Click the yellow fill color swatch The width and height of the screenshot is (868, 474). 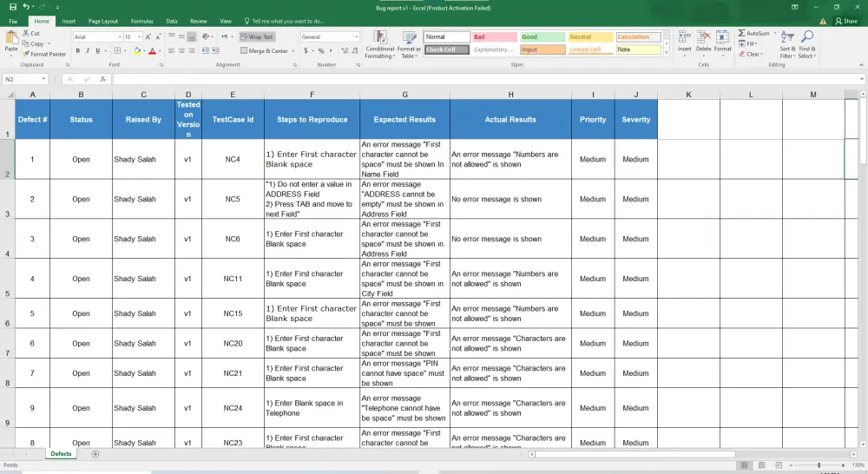pyautogui.click(x=137, y=51)
